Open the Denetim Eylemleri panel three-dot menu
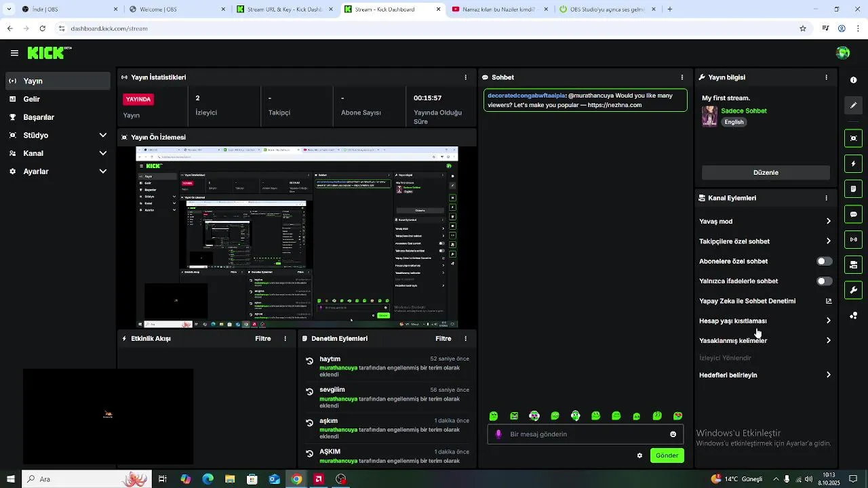Image resolution: width=868 pixels, height=488 pixels. point(465,338)
